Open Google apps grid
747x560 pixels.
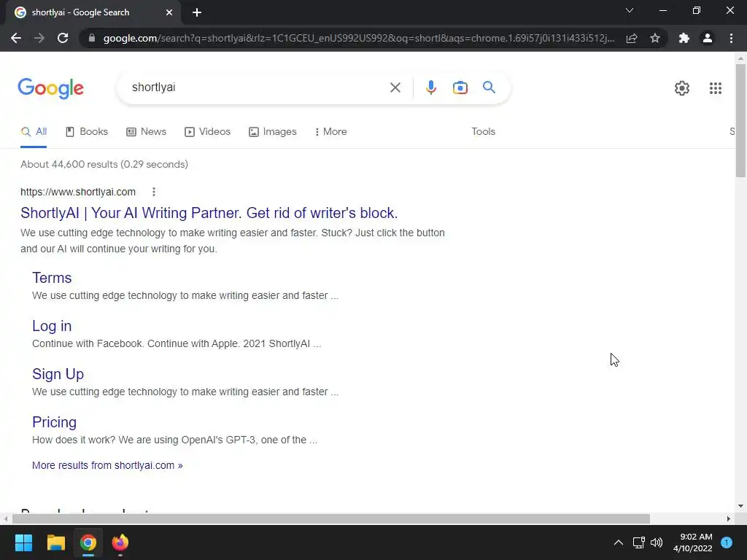coord(715,88)
